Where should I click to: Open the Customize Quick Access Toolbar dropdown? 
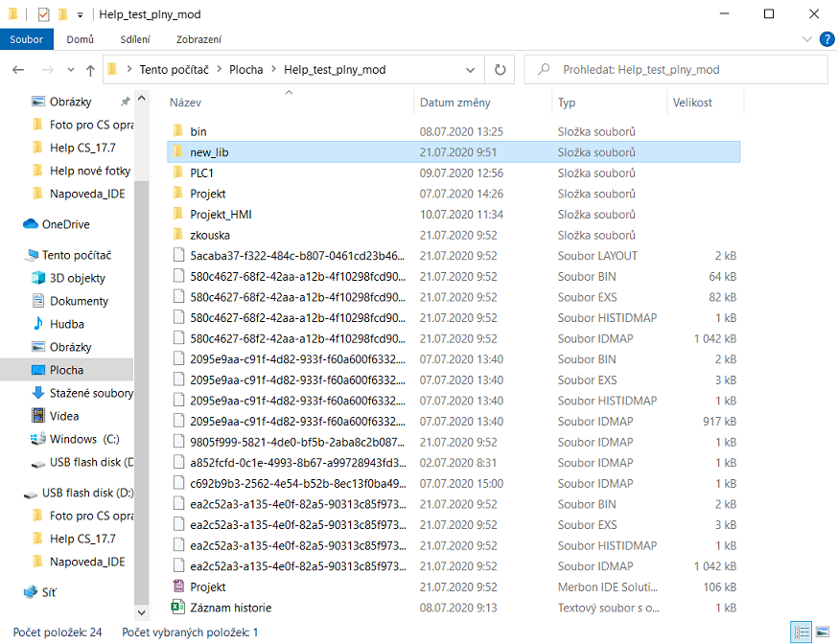pyautogui.click(x=81, y=15)
